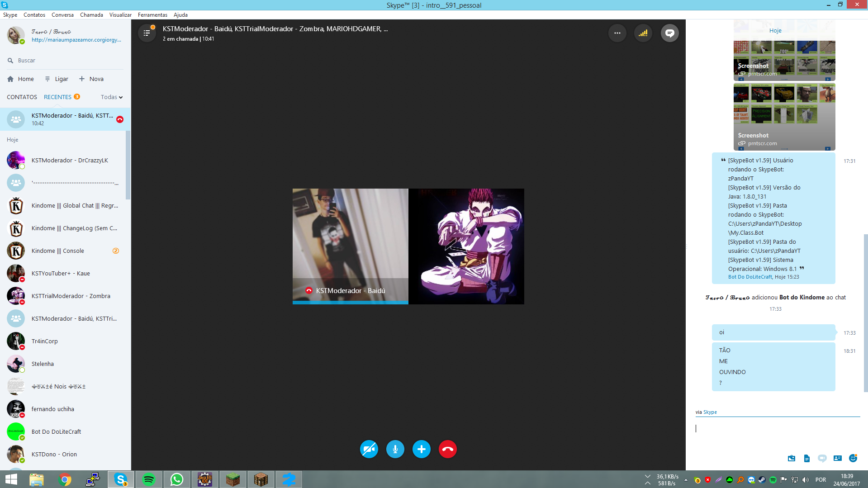The image size is (868, 488).
Task: Open chat with fernando uchiha
Action: pos(63,409)
